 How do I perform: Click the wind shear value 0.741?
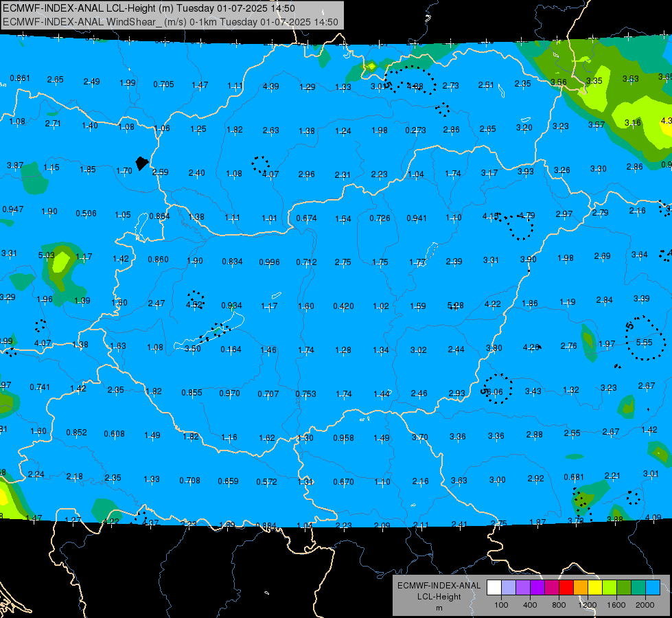(x=39, y=387)
